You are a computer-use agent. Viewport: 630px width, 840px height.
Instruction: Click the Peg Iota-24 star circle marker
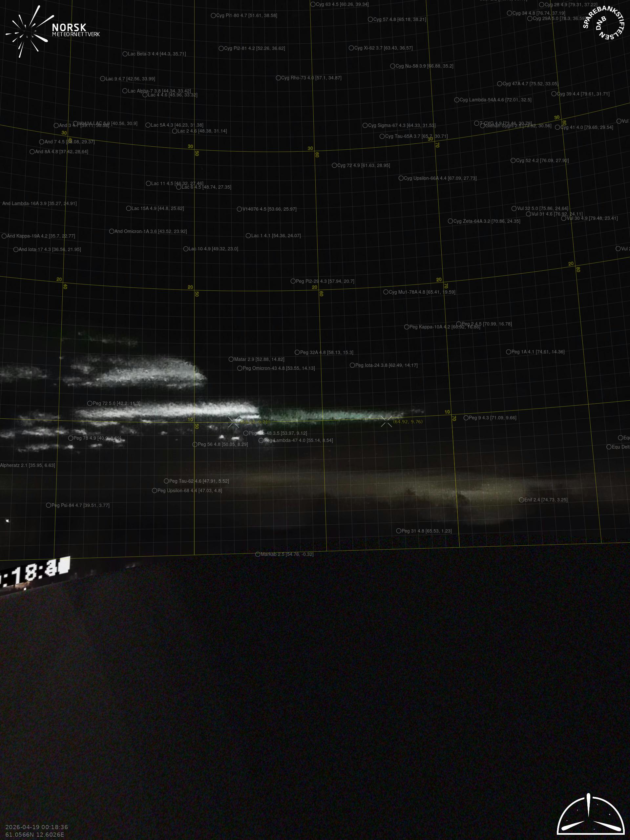[352, 365]
